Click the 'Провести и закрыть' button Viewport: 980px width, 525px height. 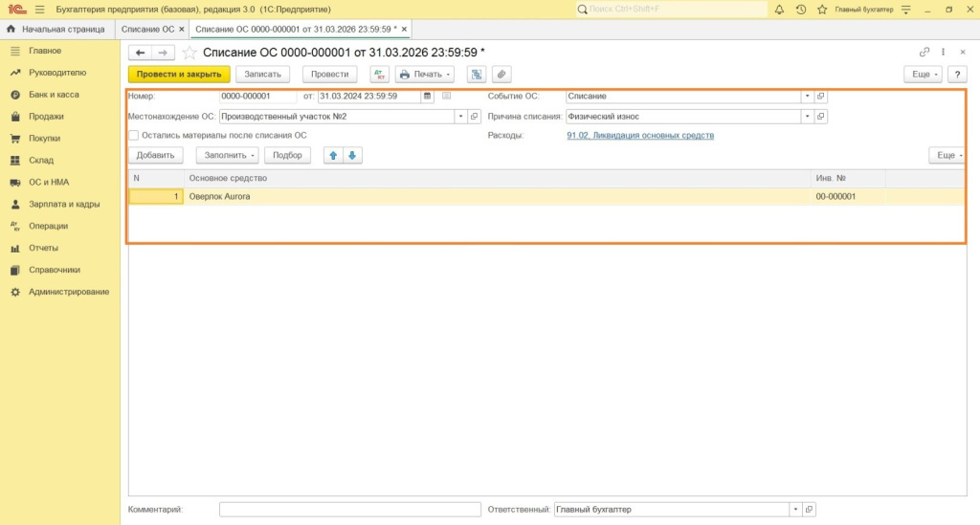click(x=179, y=74)
